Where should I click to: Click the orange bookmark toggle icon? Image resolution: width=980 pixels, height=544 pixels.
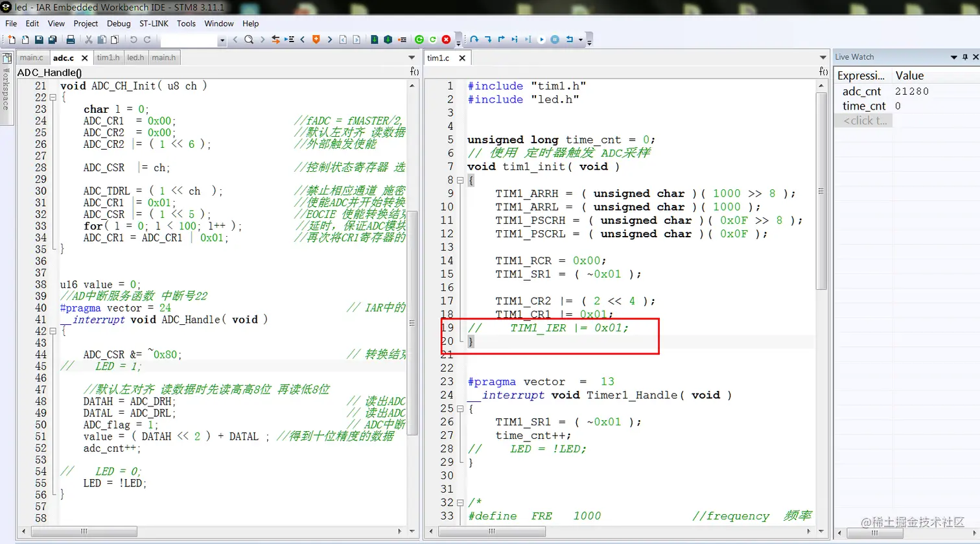(316, 40)
